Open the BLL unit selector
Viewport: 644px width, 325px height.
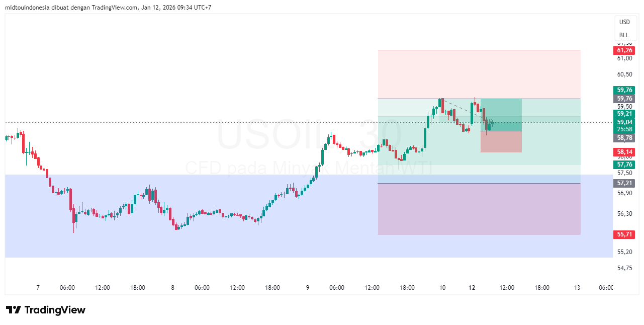coord(624,35)
